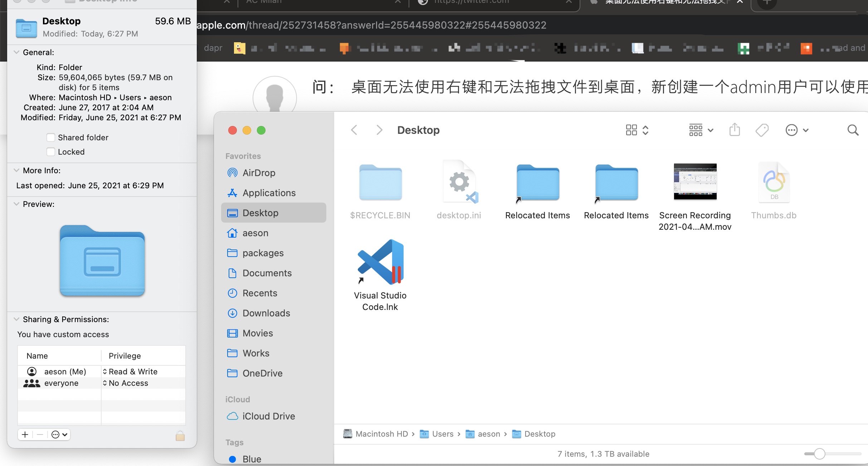Open AirDrop in the sidebar
The width and height of the screenshot is (868, 466).
pos(259,173)
